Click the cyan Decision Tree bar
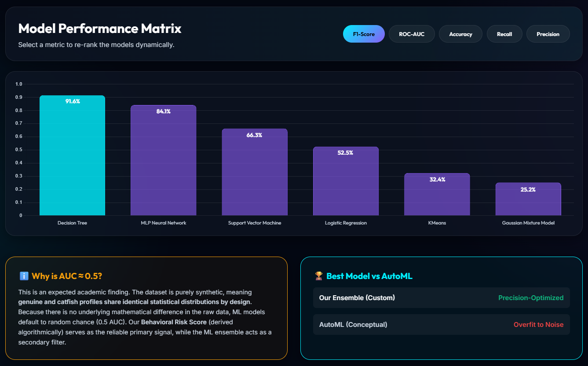 click(72, 156)
